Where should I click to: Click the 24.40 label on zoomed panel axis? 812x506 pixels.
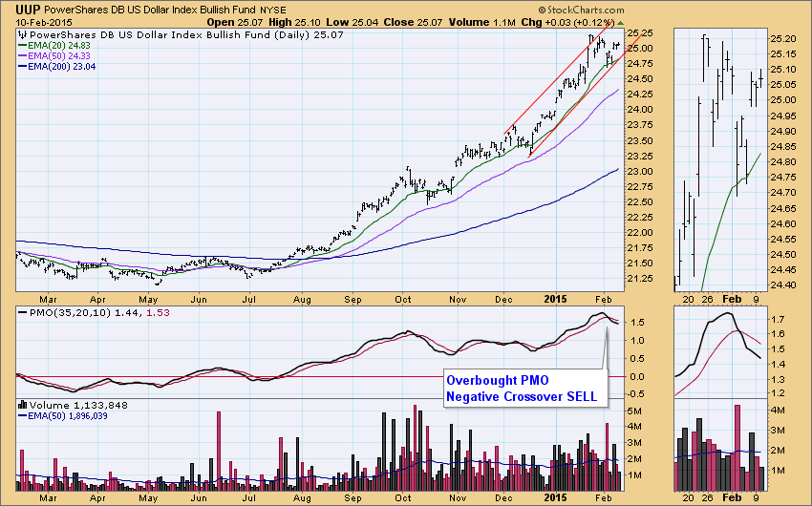pyautogui.click(x=783, y=285)
